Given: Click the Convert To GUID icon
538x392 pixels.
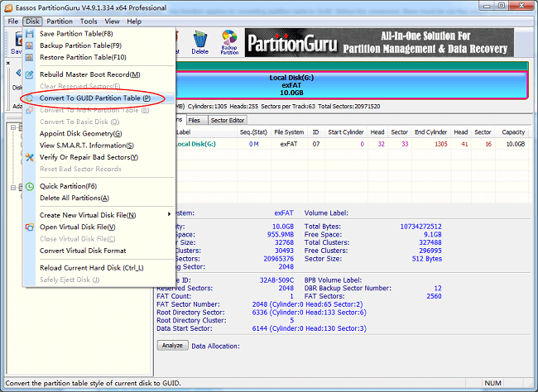Looking at the screenshot, I should click(30, 98).
